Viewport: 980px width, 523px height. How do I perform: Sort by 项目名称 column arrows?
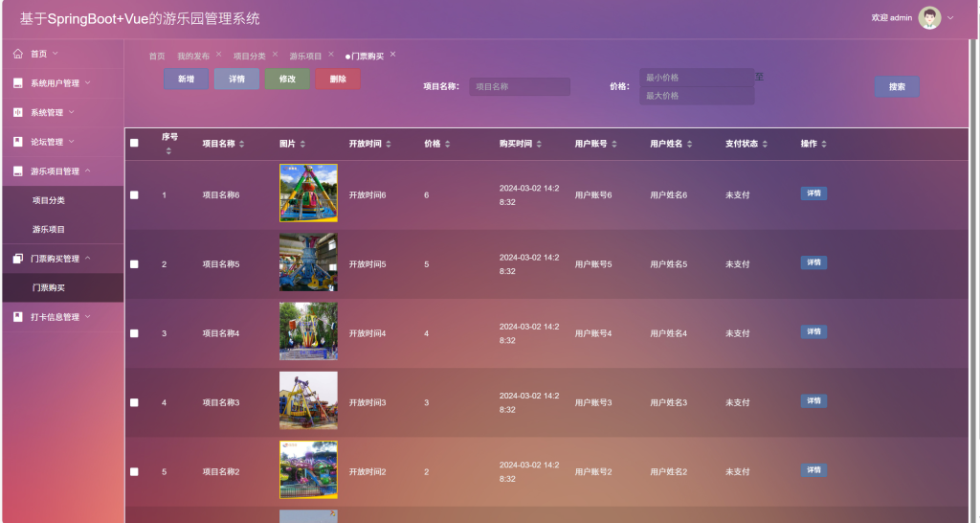pos(242,144)
